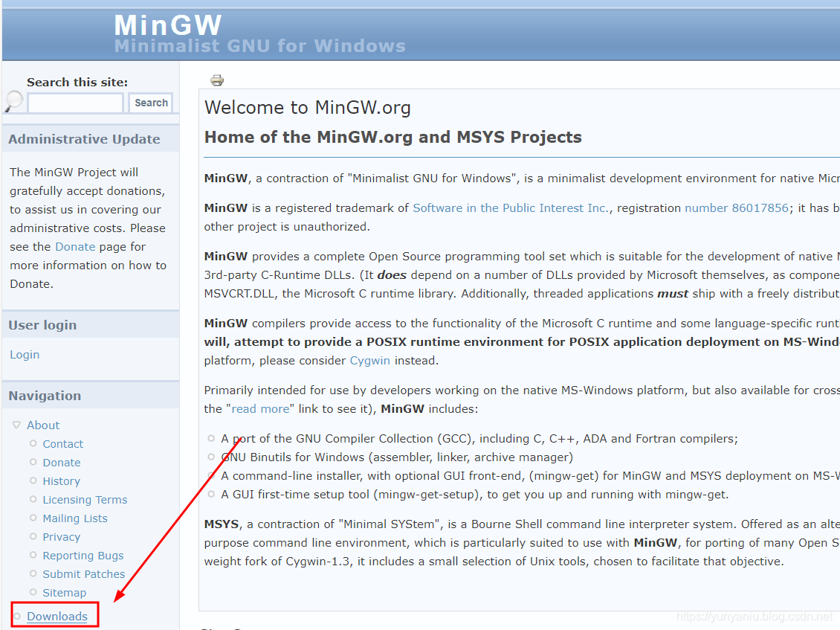The width and height of the screenshot is (840, 630).
Task: Click the 'Search this site:' label
Action: (77, 82)
